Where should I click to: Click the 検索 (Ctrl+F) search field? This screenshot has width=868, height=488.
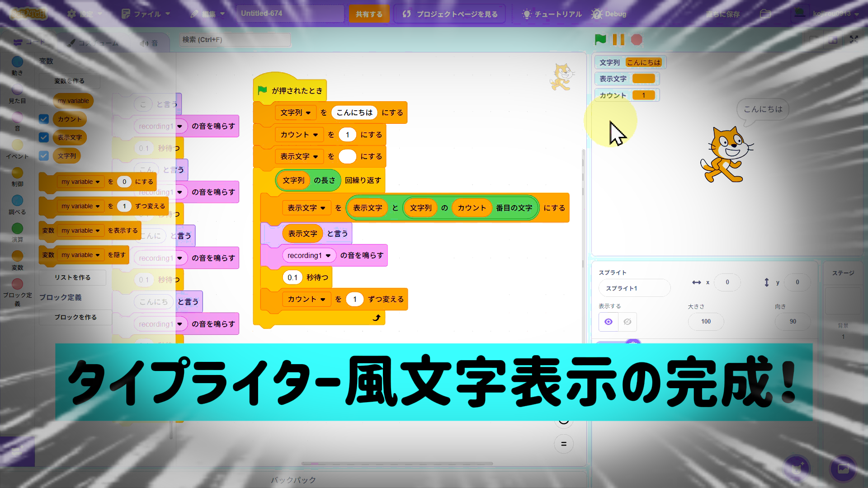pyautogui.click(x=235, y=40)
